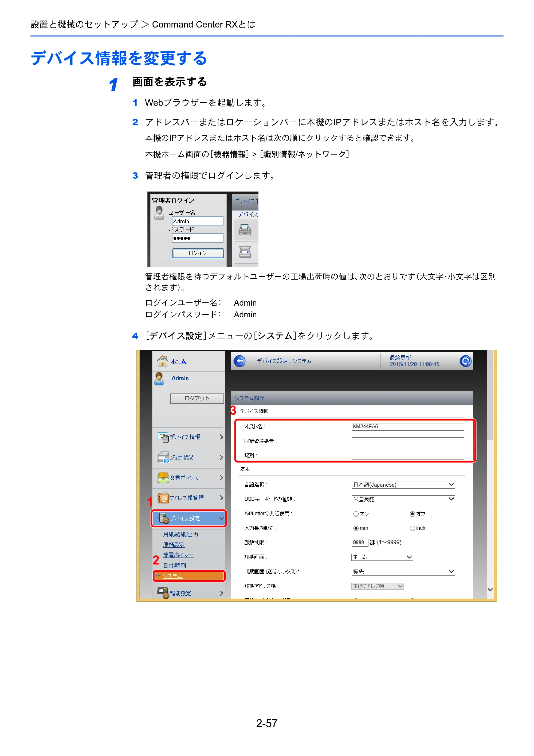Expand ジョブ状況 menu chevron

221,457
